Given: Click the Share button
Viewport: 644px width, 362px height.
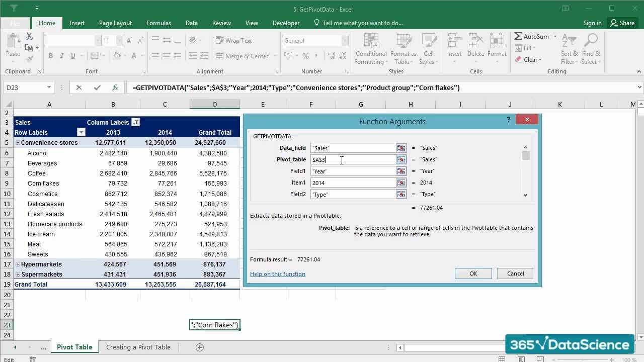Looking at the screenshot, I should [622, 23].
